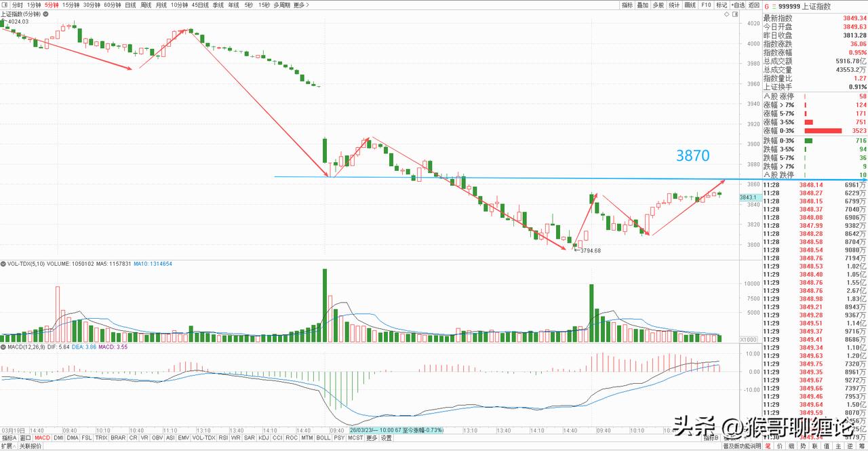The width and height of the screenshot is (868, 451).
Task: Click the diamond marker icon above the price axis
Action: click(x=726, y=14)
